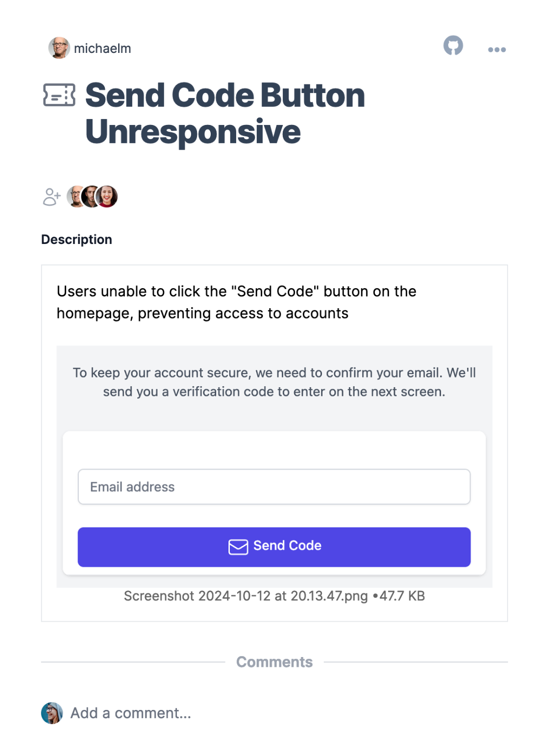Viewport: 539px width, 756px height.
Task: Open the GitHub link icon
Action: 453,46
